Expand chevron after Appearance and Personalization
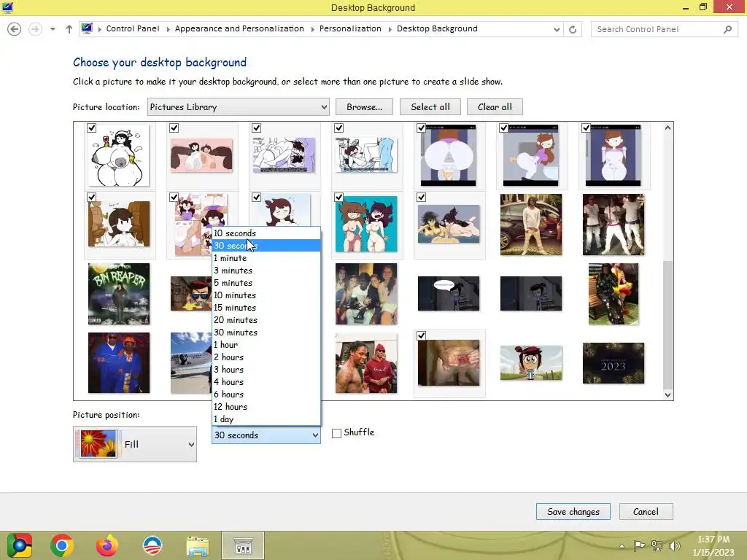The image size is (747, 560). click(x=312, y=29)
